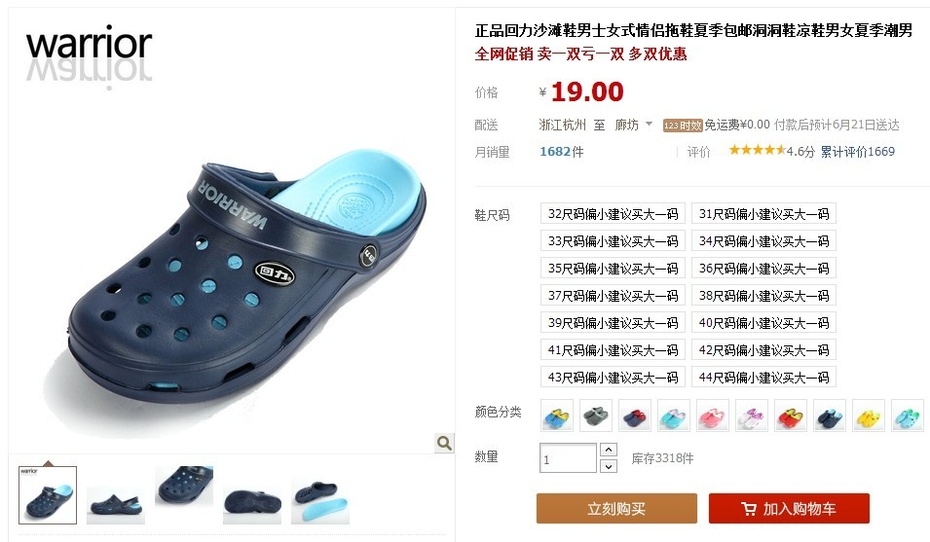This screenshot has width=930, height=542.
Task: Select shoe size 40尺码
Action: 764,323
